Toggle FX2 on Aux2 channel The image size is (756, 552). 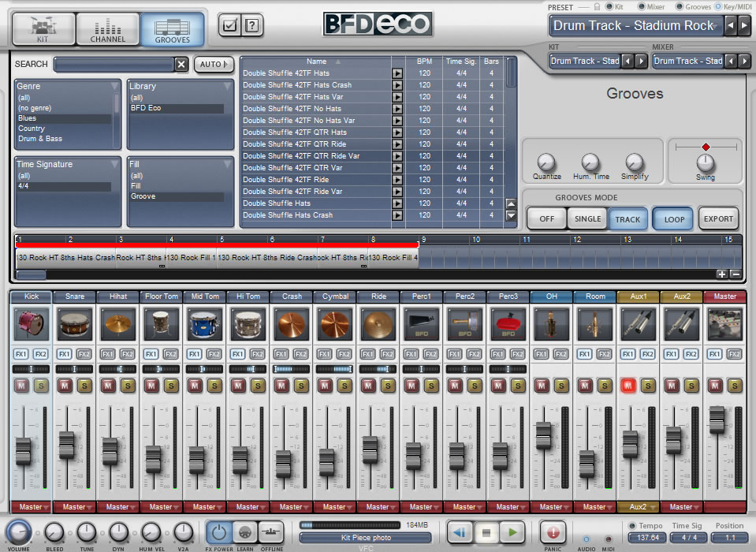coord(691,354)
